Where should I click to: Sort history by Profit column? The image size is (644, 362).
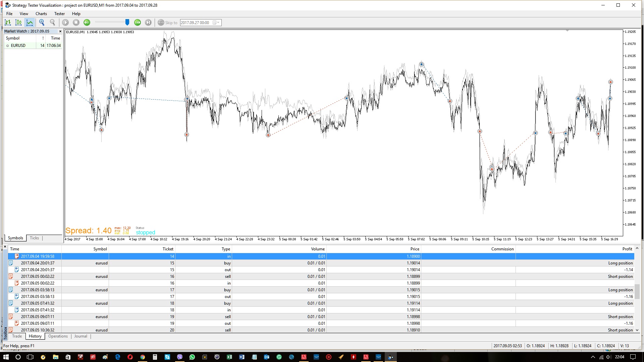(x=575, y=249)
